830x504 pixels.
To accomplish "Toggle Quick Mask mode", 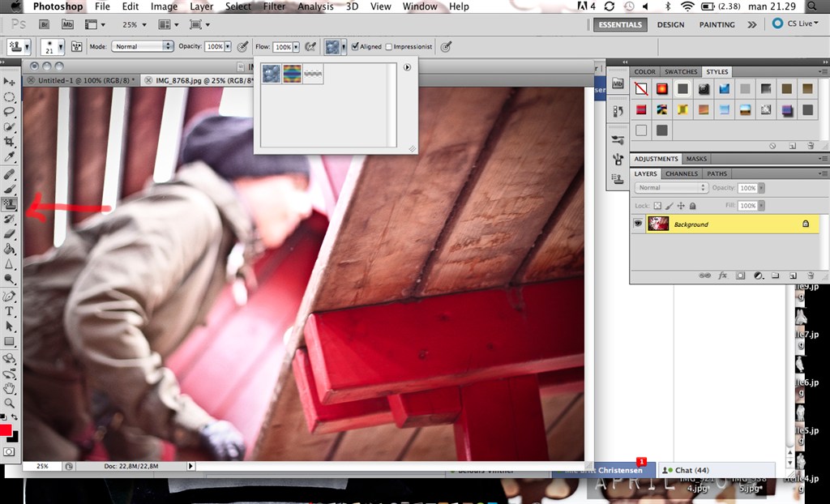I will pos(9,451).
